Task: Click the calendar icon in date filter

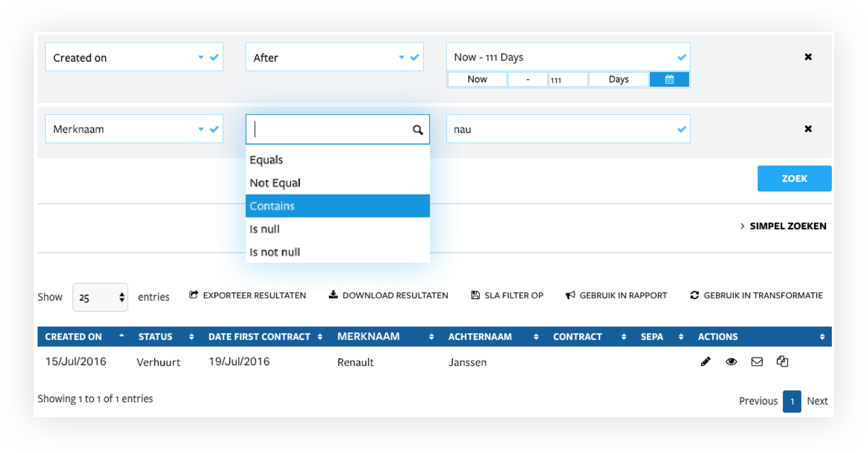Action: (669, 79)
